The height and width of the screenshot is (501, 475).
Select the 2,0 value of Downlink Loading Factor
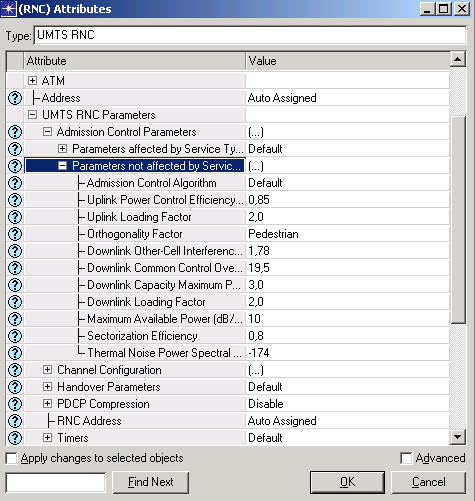pos(256,302)
